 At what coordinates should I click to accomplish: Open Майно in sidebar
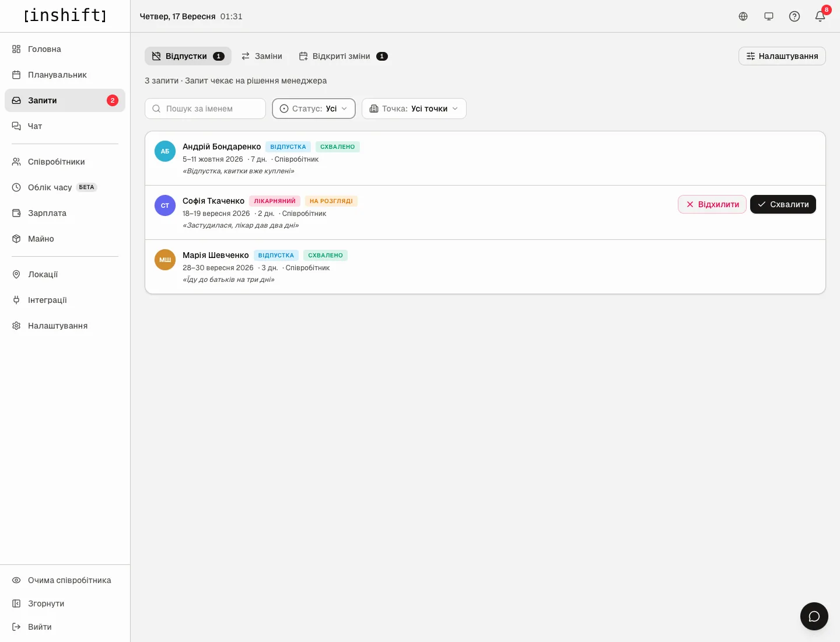click(x=65, y=239)
